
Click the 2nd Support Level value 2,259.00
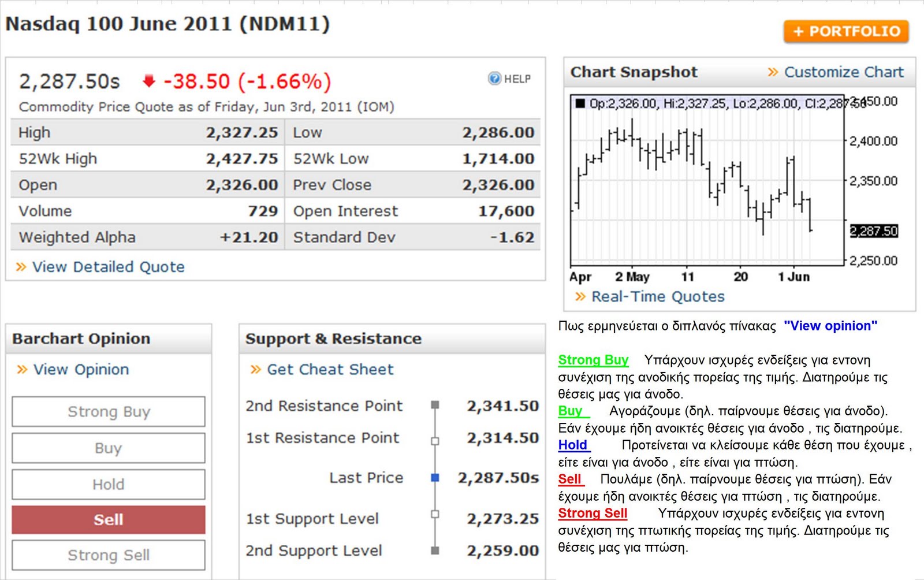tap(503, 551)
